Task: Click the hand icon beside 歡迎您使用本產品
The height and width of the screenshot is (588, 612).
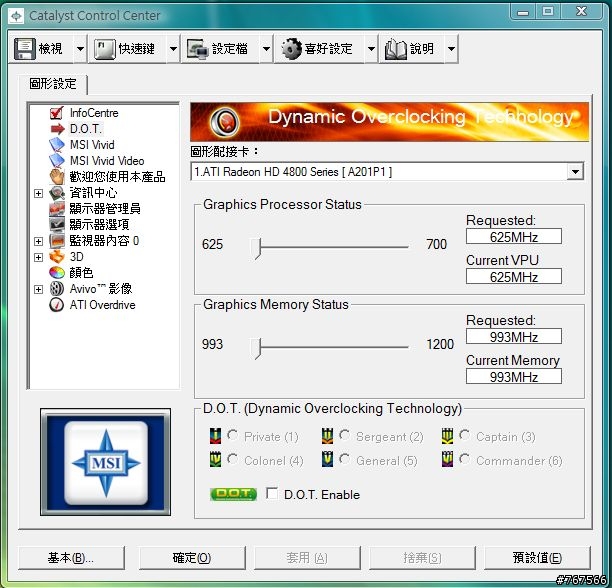Action: (x=57, y=176)
